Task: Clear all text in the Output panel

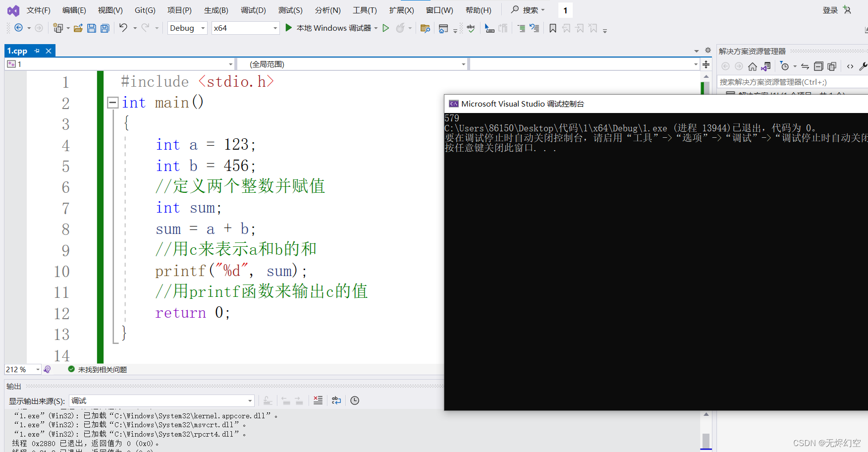Action: pyautogui.click(x=318, y=400)
